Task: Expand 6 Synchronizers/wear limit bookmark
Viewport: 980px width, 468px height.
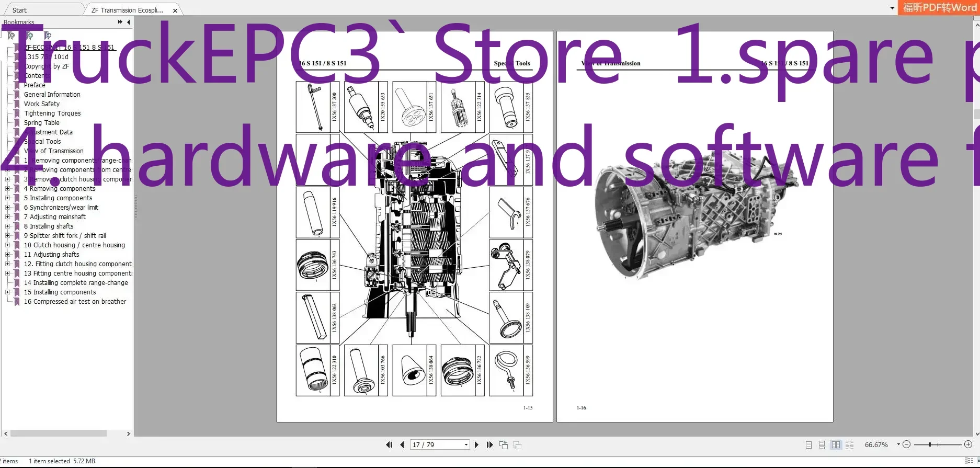Action: pos(8,208)
